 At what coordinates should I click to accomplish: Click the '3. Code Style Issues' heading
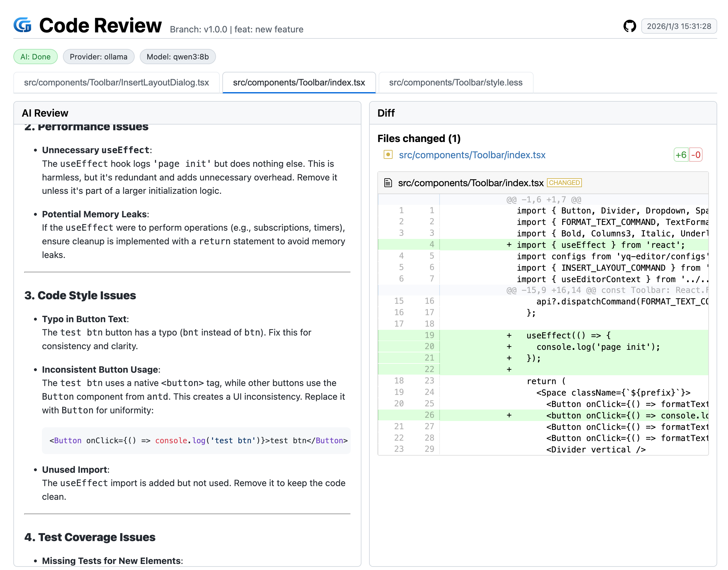coord(80,295)
